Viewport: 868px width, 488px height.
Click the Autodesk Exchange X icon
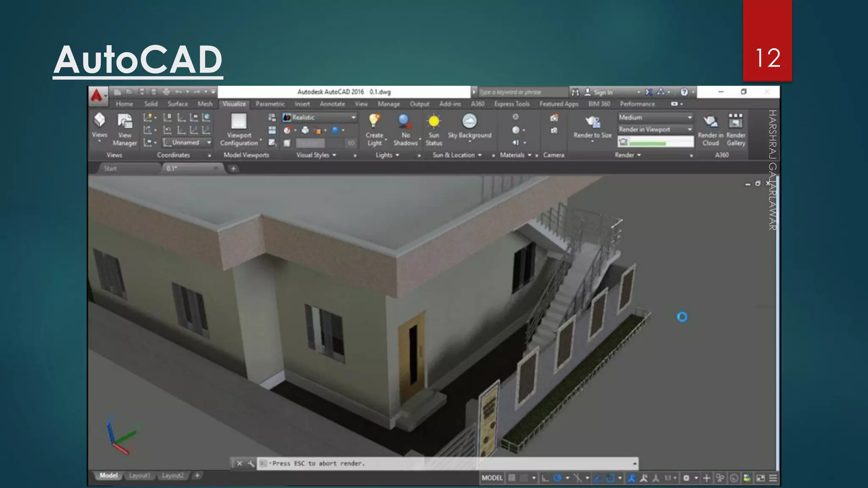point(648,92)
